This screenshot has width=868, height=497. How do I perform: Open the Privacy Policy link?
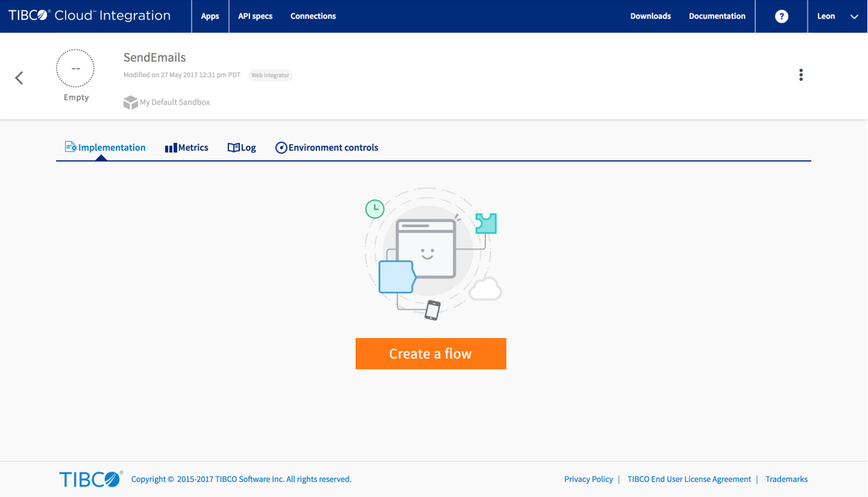click(x=588, y=479)
